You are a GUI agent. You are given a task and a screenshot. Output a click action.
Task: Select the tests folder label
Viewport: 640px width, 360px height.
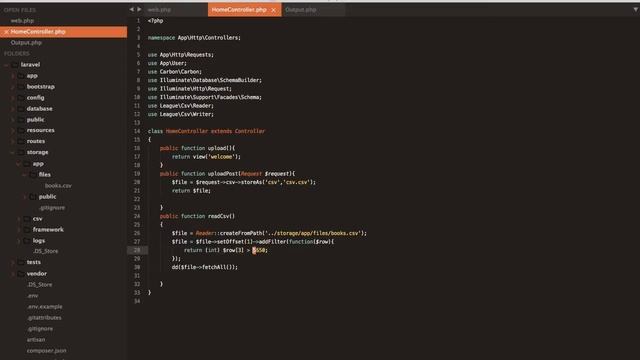33,262
